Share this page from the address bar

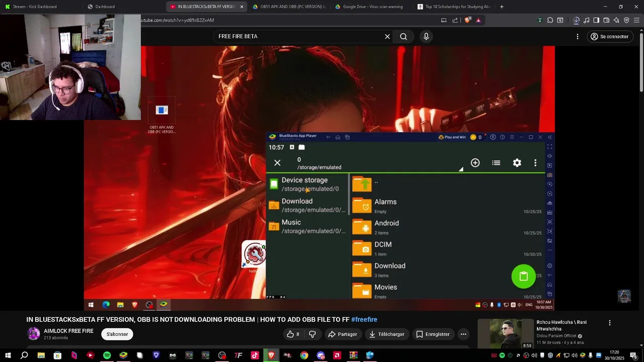tap(455, 20)
